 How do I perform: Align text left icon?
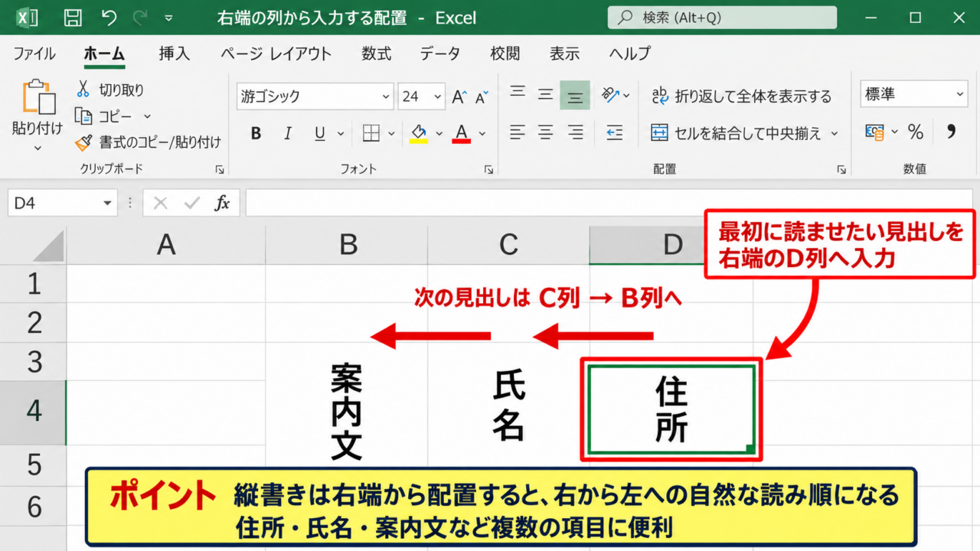click(x=518, y=133)
